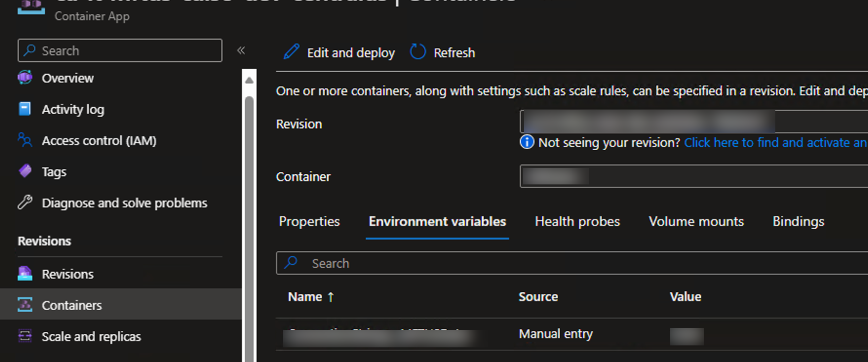Screen dimensions: 868x362
Task: Open Revisions menu item under Revisions section
Action: pyautogui.click(x=67, y=274)
